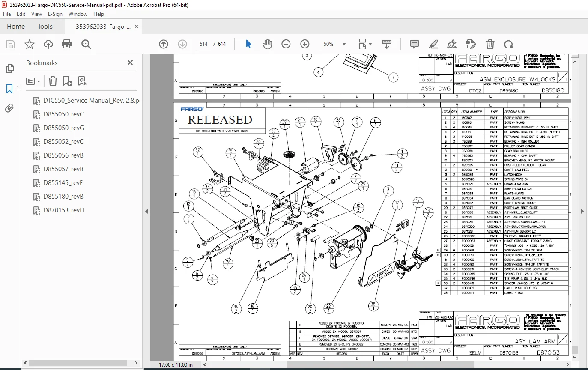This screenshot has width=588, height=370.
Task: Open the stamp tool
Action: coord(471,44)
